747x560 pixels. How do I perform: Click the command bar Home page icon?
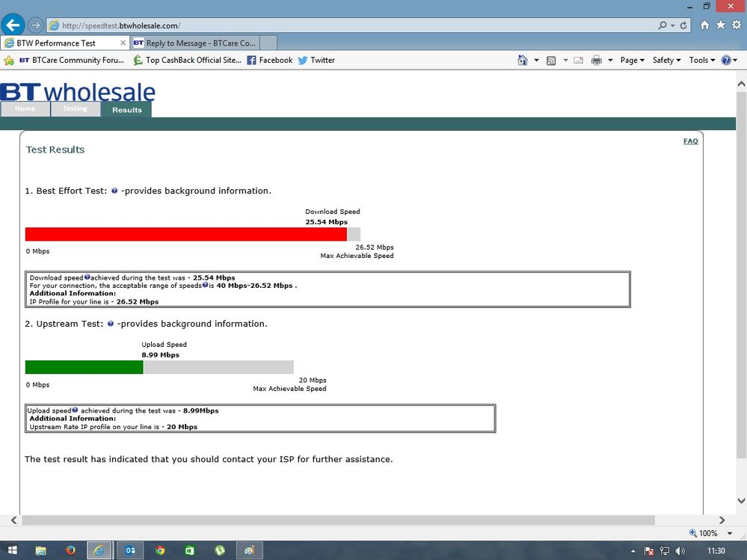(523, 60)
